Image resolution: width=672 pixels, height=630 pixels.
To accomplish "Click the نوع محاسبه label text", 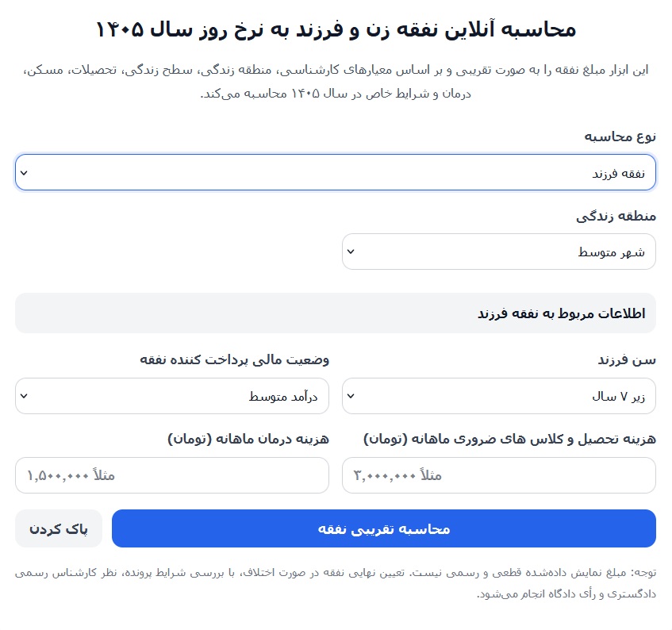I will [x=621, y=136].
